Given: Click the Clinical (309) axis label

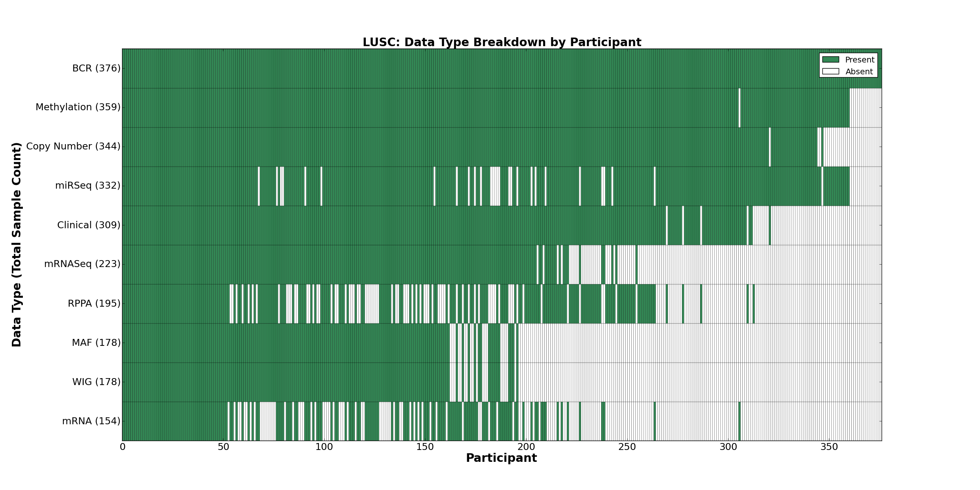Looking at the screenshot, I should (89, 225).
